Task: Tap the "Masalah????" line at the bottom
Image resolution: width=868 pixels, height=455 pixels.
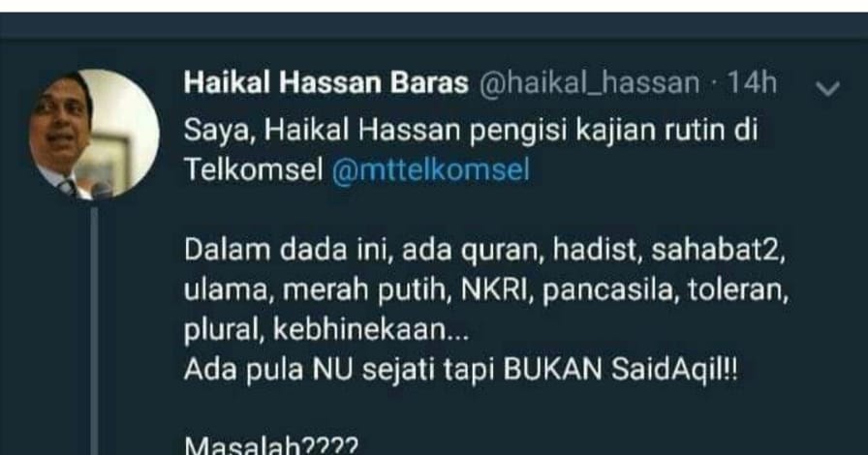Action: 271,445
